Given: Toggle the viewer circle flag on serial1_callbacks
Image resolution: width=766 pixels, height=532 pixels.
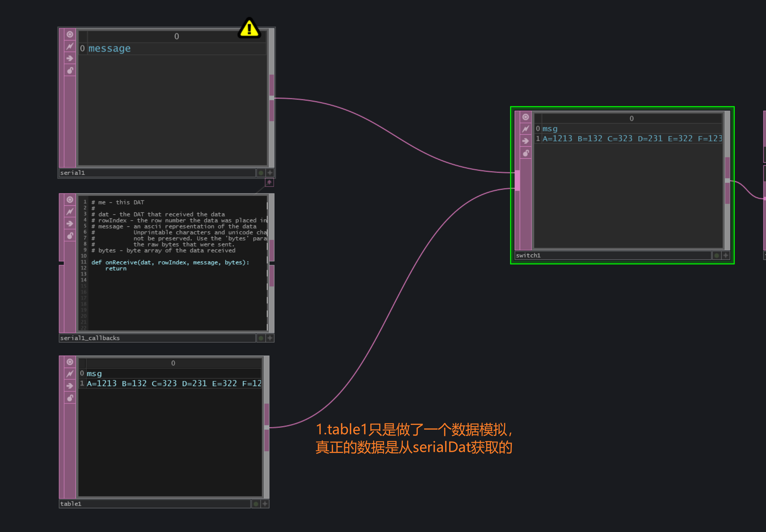Looking at the screenshot, I should pyautogui.click(x=70, y=200).
